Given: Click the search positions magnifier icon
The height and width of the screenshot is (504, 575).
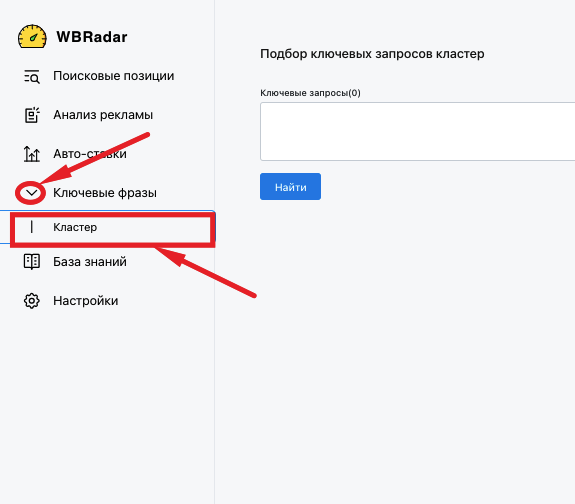Looking at the screenshot, I should pyautogui.click(x=32, y=76).
